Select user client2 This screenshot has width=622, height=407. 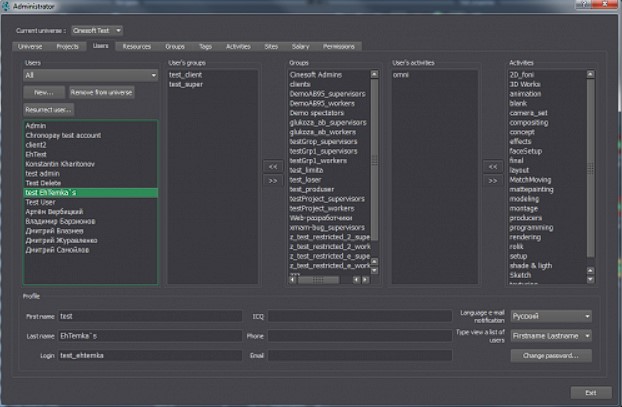click(90, 145)
